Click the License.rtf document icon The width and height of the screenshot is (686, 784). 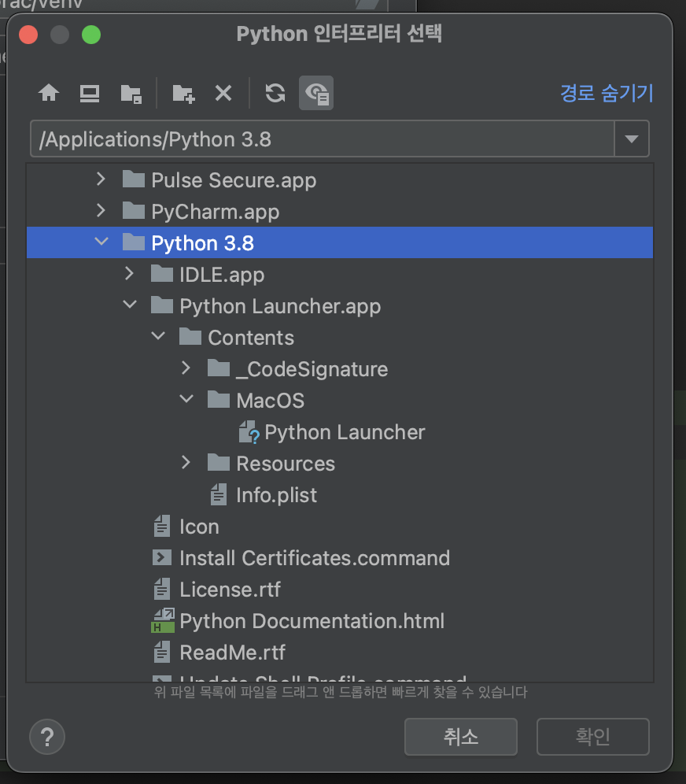pos(162,589)
